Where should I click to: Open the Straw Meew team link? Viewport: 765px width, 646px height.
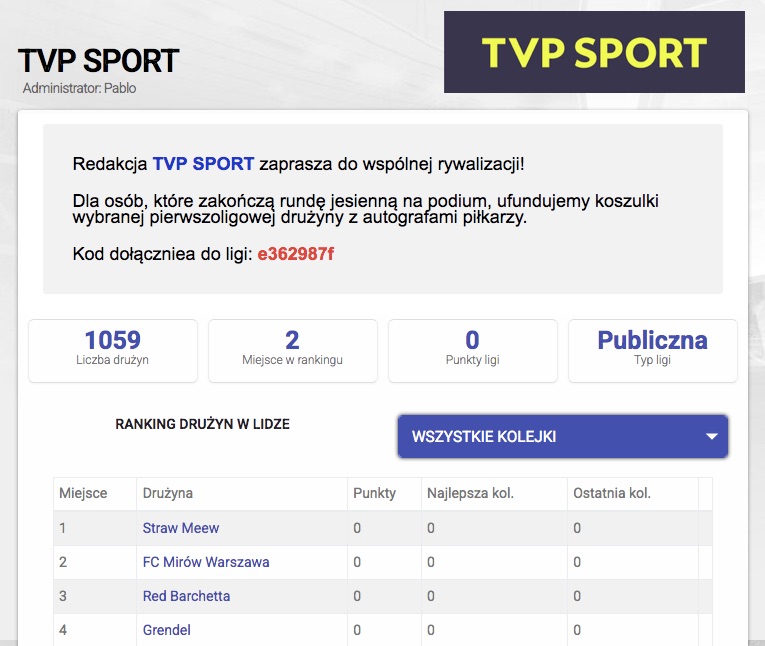coord(181,528)
